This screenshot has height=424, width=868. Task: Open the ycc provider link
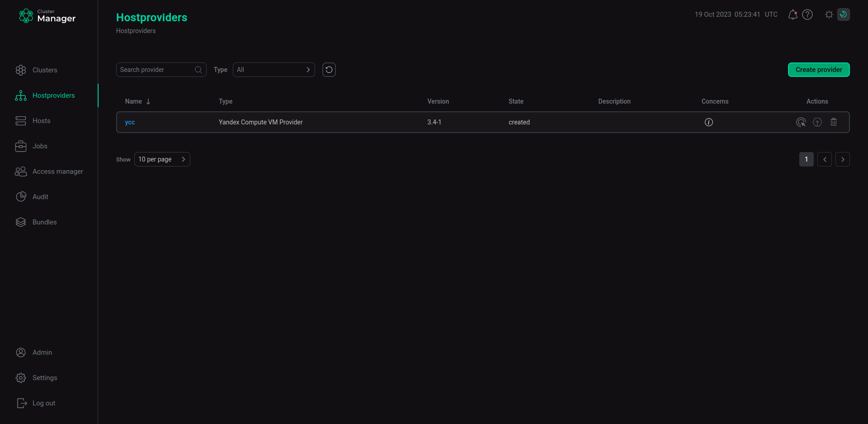pos(130,122)
